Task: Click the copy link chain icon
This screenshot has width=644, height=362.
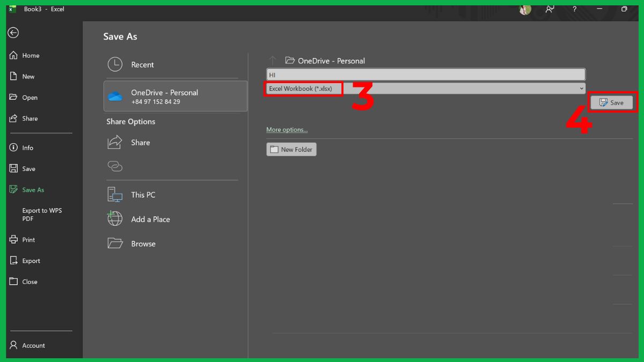Action: pos(115,166)
